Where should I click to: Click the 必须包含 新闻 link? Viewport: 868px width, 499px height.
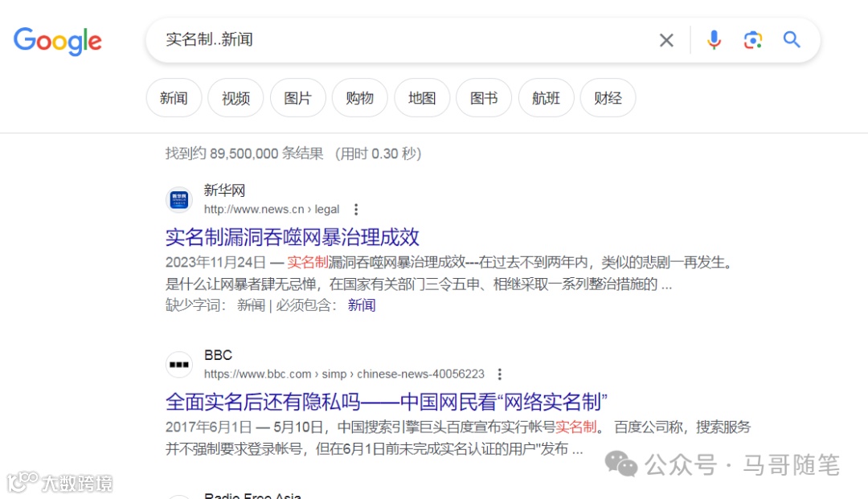click(362, 305)
